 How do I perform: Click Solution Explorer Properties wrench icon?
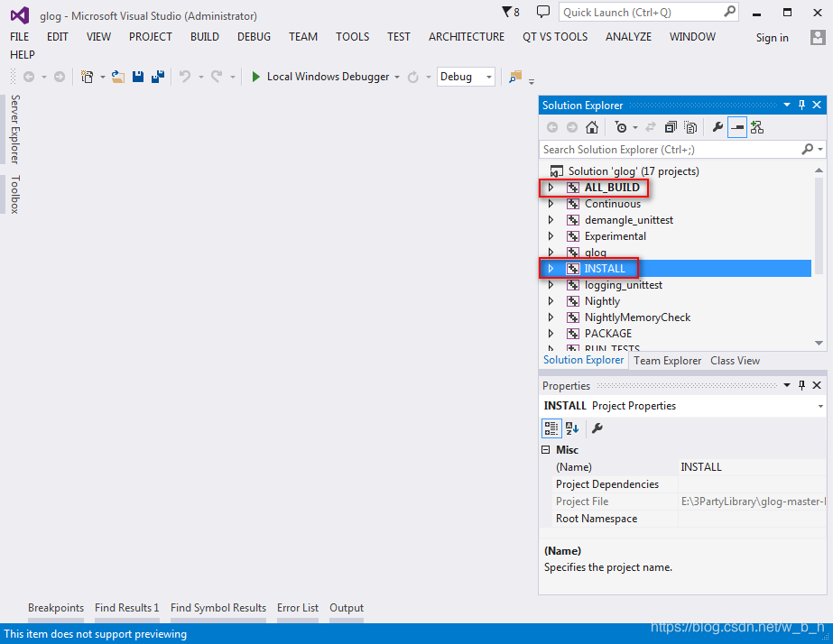[717, 127]
